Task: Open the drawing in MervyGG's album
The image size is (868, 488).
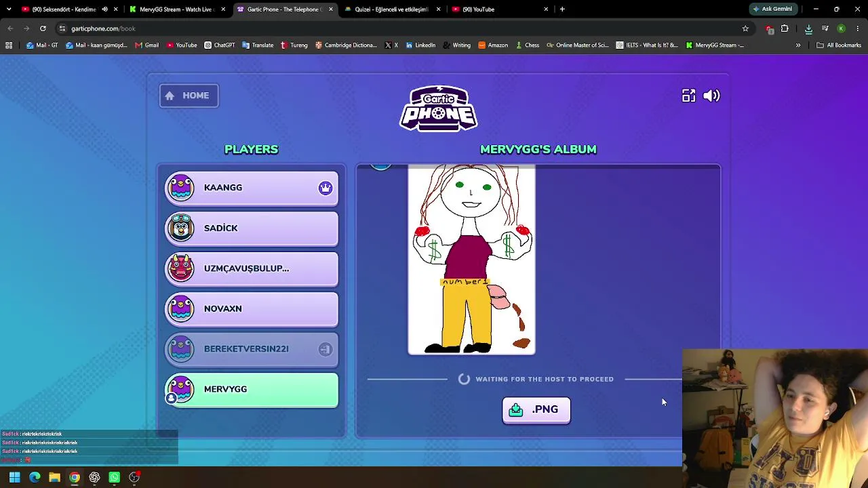Action: click(471, 260)
